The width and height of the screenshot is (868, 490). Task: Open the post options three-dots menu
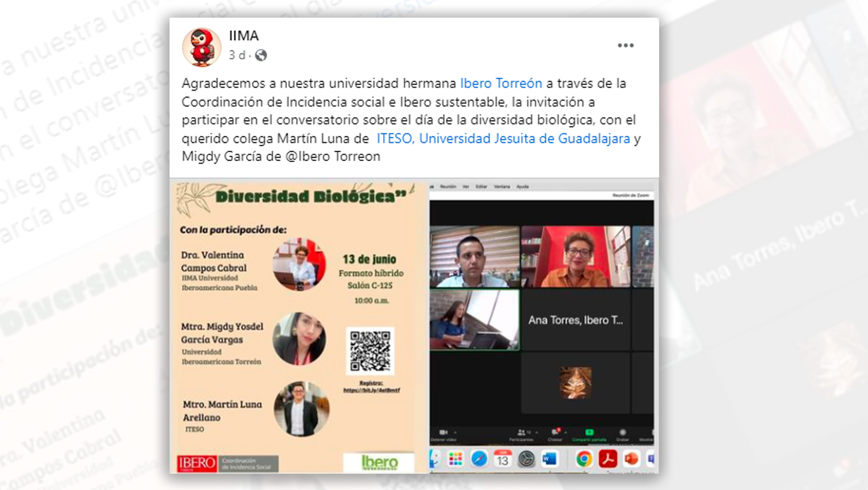pyautogui.click(x=626, y=45)
